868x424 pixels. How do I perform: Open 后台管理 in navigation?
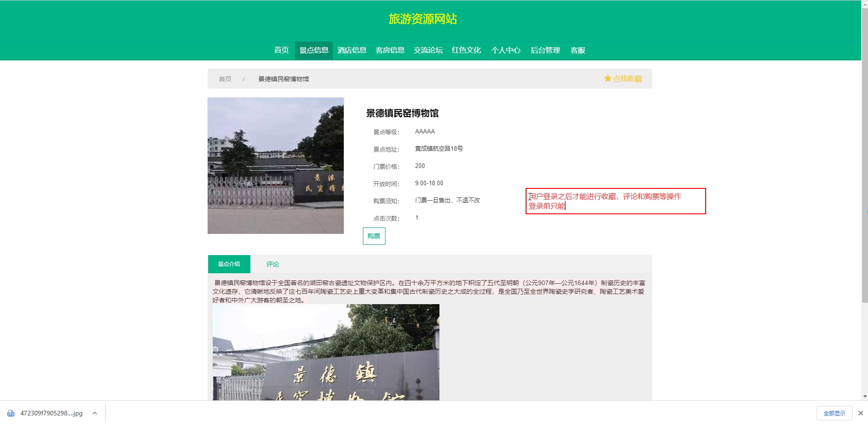545,50
